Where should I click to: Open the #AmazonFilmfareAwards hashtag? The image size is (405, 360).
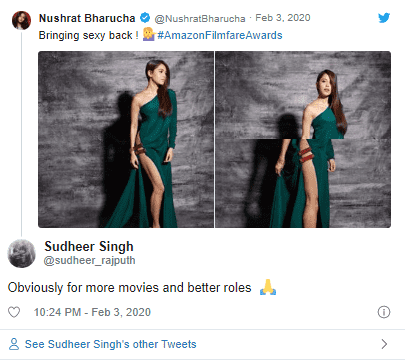(220, 35)
